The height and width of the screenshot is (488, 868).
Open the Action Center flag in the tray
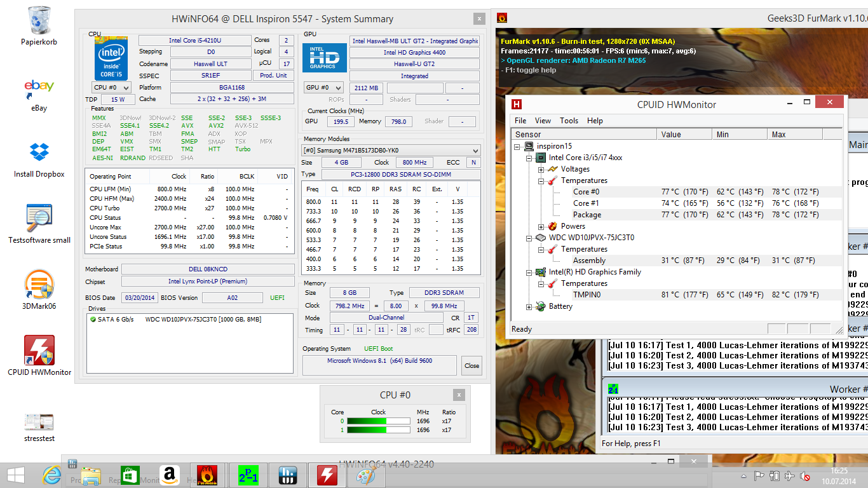point(759,475)
